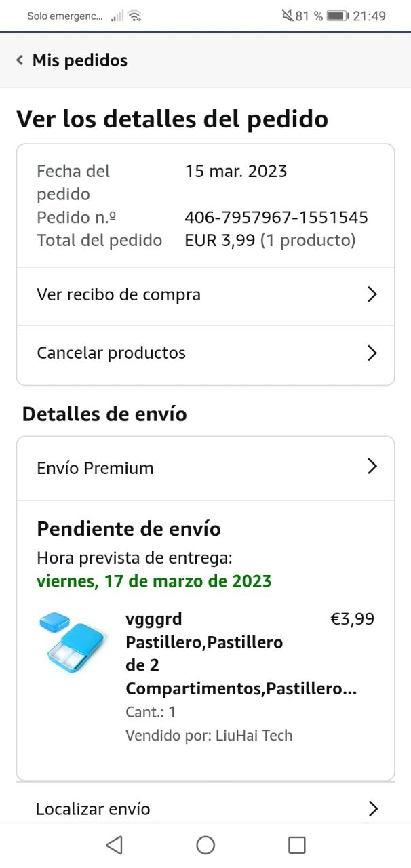Tap the Android back triangle button
The height and width of the screenshot is (868, 411).
[x=114, y=845]
